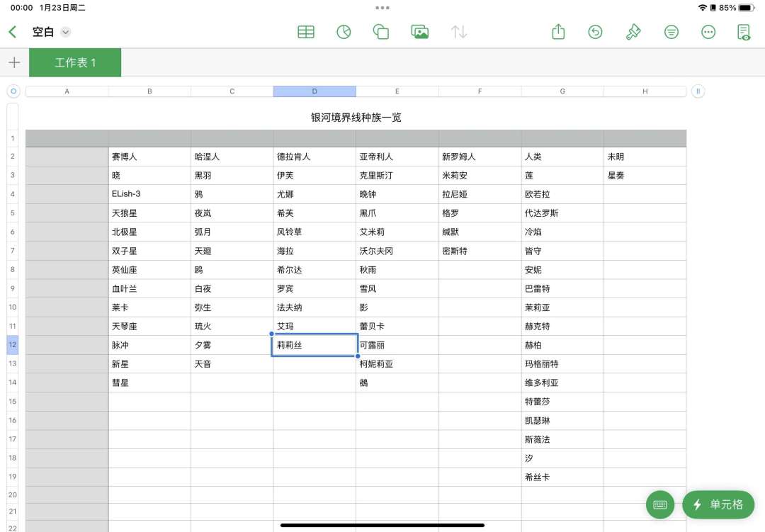Tap the 单元格 cell action button
The height and width of the screenshot is (532, 765).
[x=718, y=504]
